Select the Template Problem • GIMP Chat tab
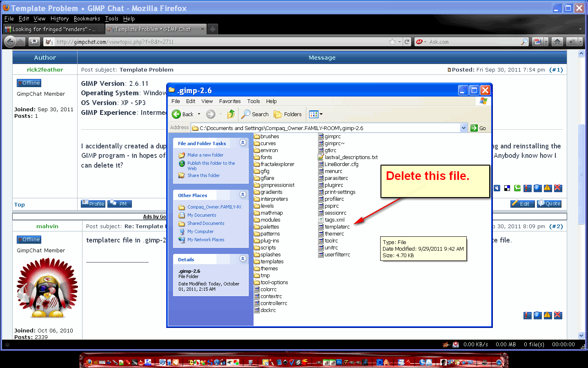The image size is (588, 368). pos(156,29)
